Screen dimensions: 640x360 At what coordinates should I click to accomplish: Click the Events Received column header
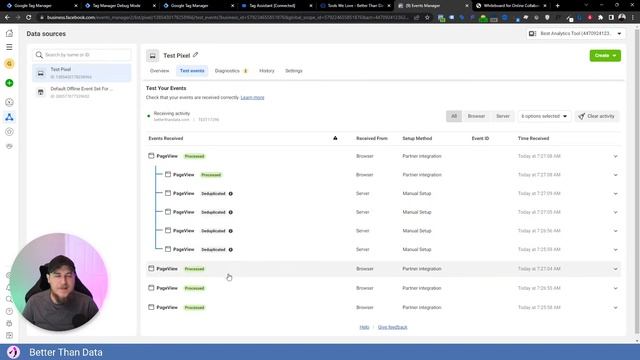[x=166, y=138]
